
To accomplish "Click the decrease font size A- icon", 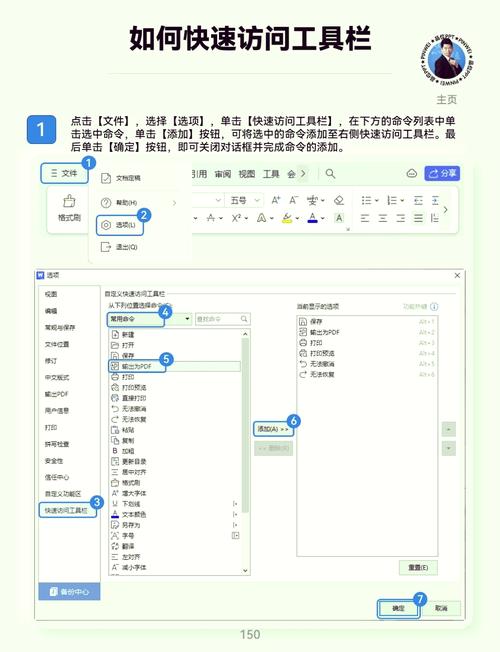I will [294, 200].
